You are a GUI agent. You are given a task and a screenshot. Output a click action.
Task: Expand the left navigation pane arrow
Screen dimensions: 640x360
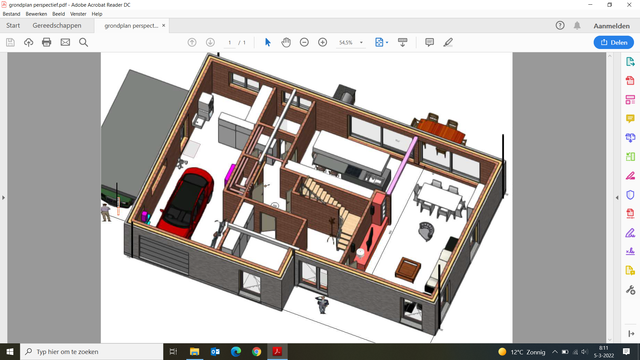[x=3, y=198]
